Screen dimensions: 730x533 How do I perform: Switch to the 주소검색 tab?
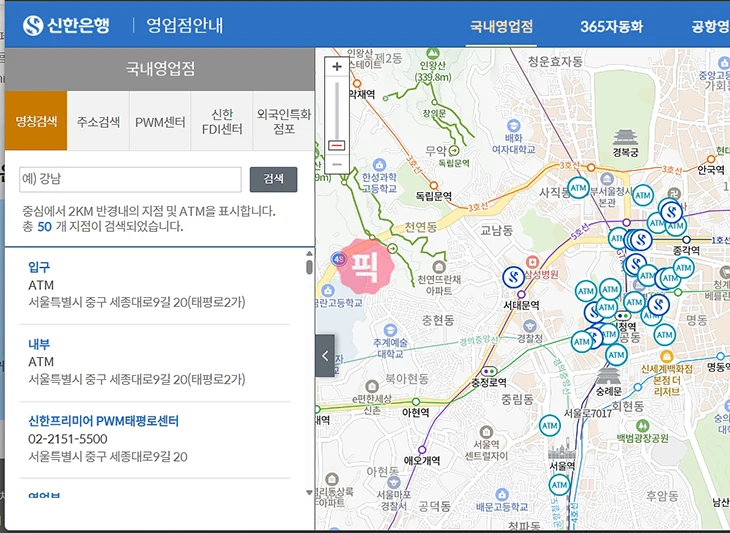click(98, 121)
